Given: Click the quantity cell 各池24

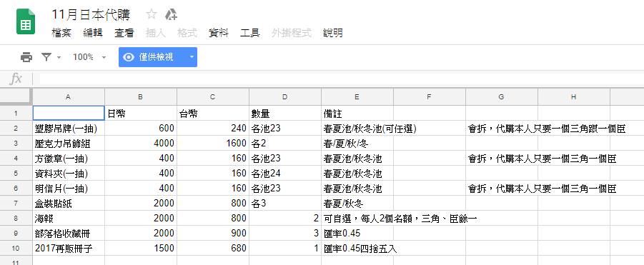Looking at the screenshot, I should (x=285, y=174).
